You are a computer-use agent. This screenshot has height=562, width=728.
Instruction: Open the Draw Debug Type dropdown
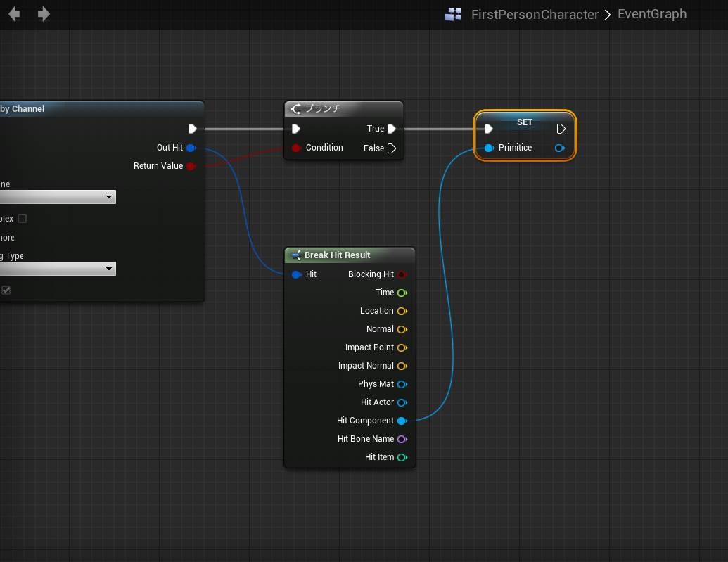tap(58, 269)
